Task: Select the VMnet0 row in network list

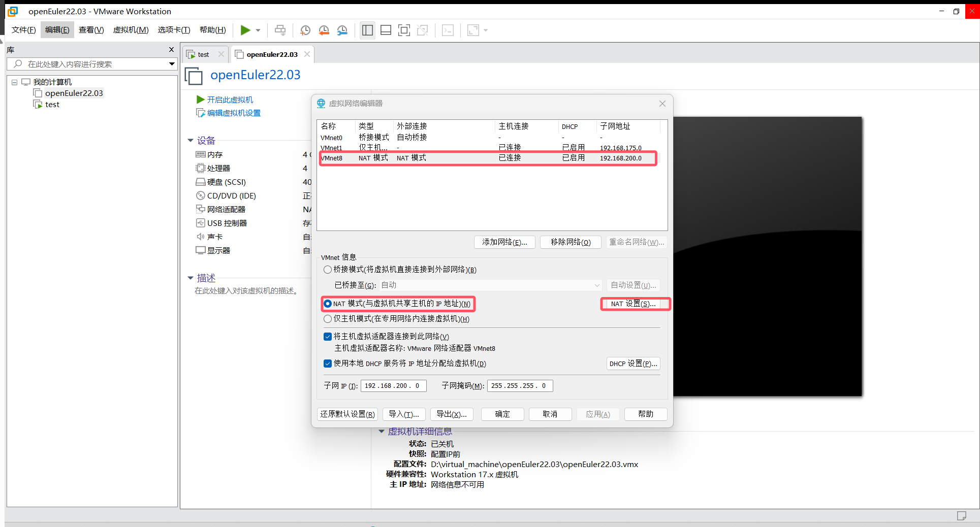Action: (488, 138)
